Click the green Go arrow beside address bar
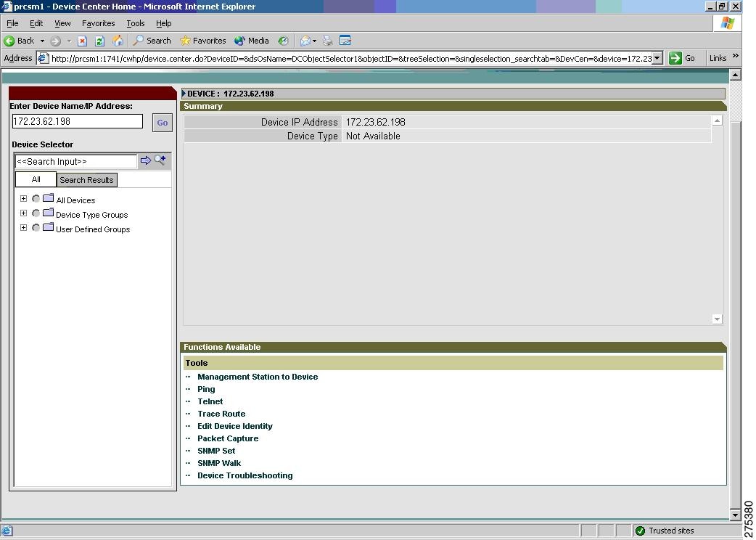756x540 pixels. point(675,58)
